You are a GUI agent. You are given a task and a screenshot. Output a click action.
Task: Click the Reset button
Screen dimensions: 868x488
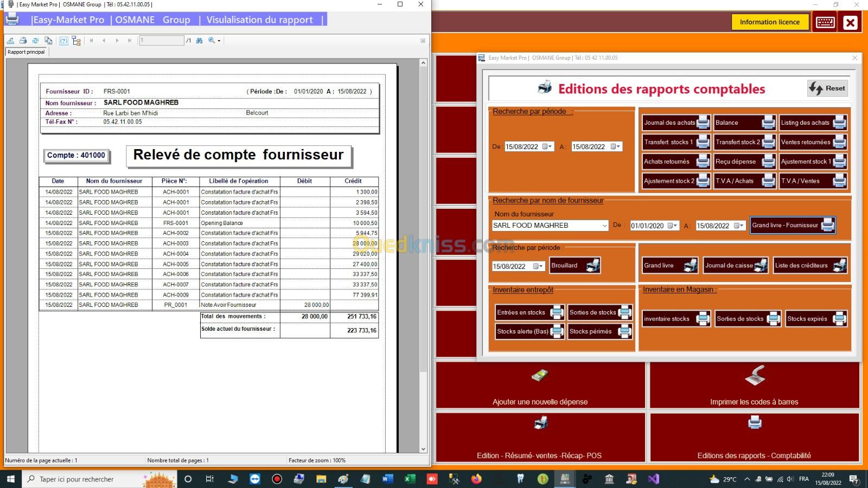tap(827, 88)
